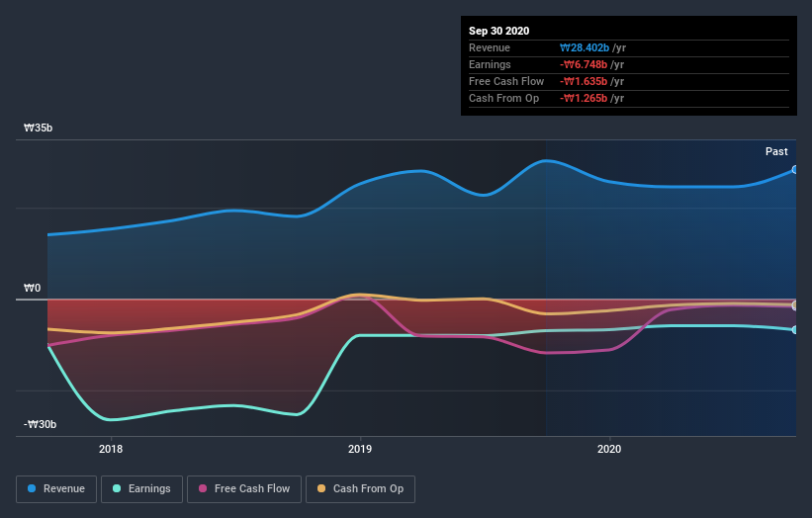Click the ₩0 y-axis label

32,289
